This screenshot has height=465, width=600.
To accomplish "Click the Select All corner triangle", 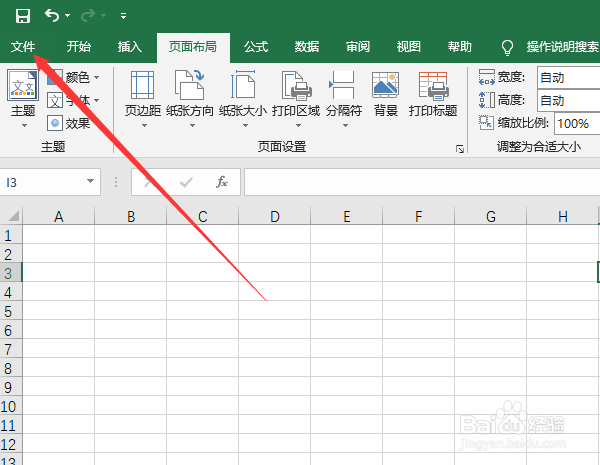I will [x=12, y=215].
